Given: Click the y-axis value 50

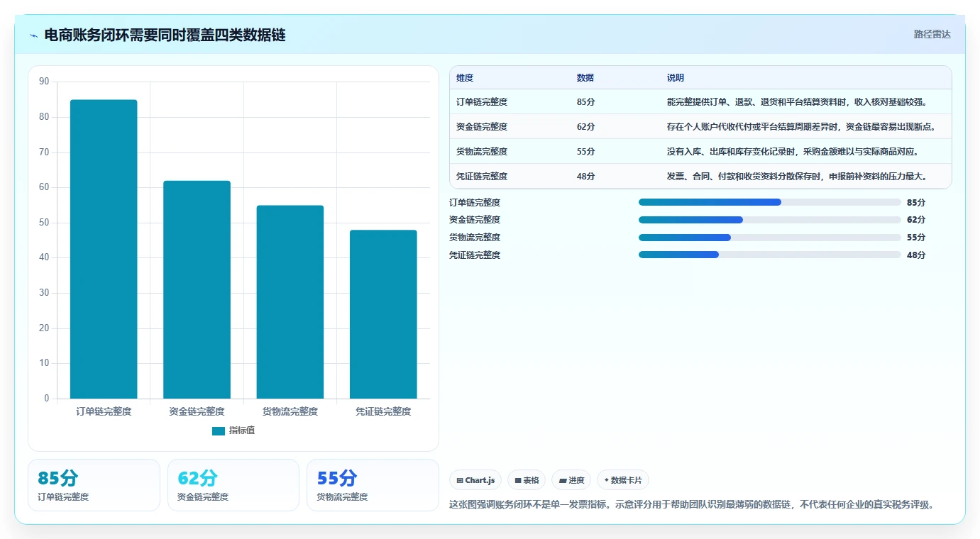Looking at the screenshot, I should pyautogui.click(x=44, y=222).
